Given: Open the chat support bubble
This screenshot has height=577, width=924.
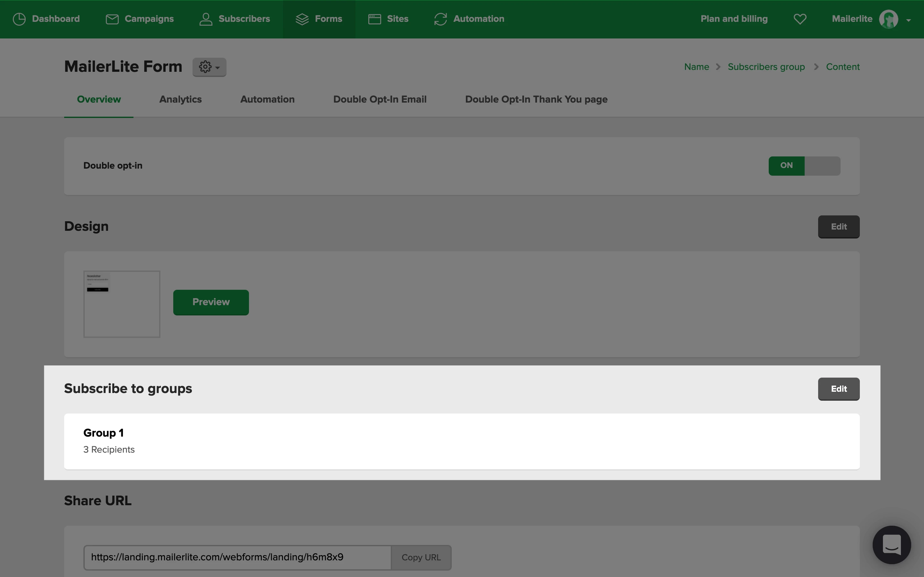Looking at the screenshot, I should 892,545.
